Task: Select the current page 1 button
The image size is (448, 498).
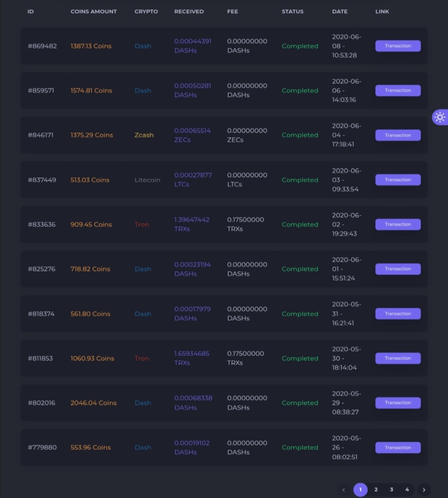Action: pyautogui.click(x=360, y=490)
